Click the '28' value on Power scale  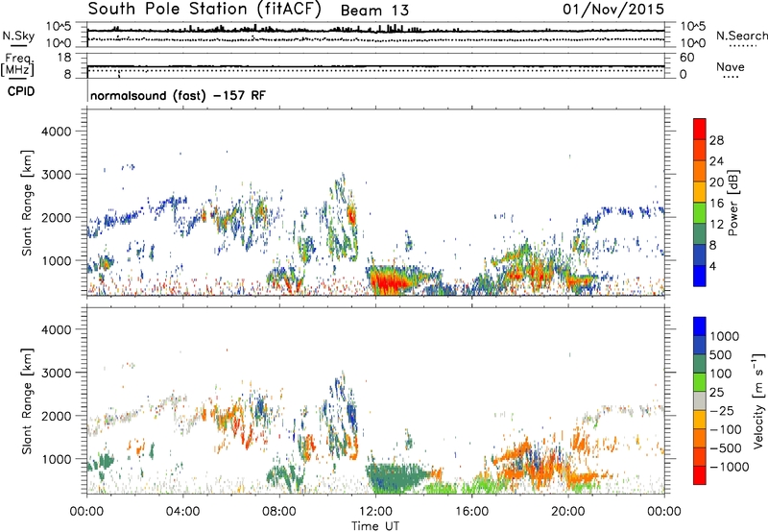click(x=716, y=140)
